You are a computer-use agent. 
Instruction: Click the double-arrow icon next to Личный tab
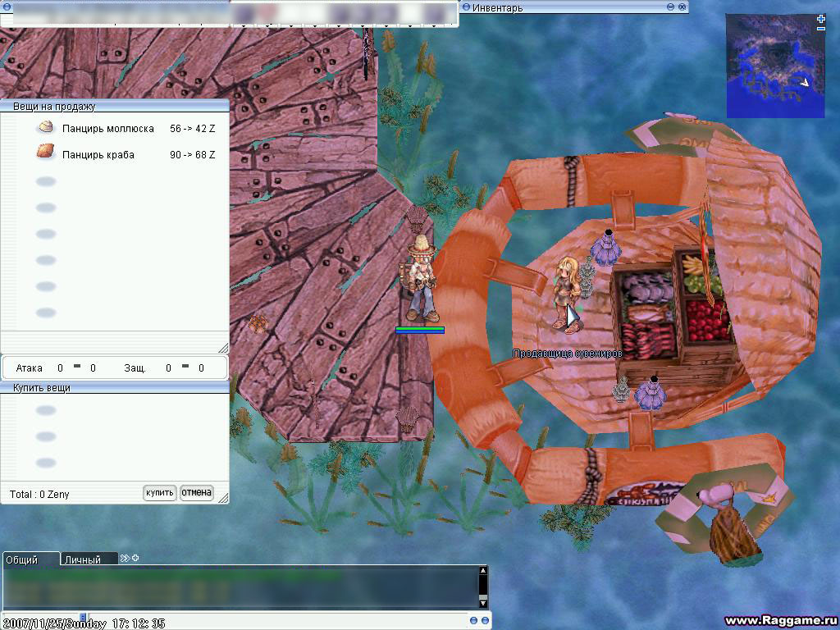(x=125, y=558)
